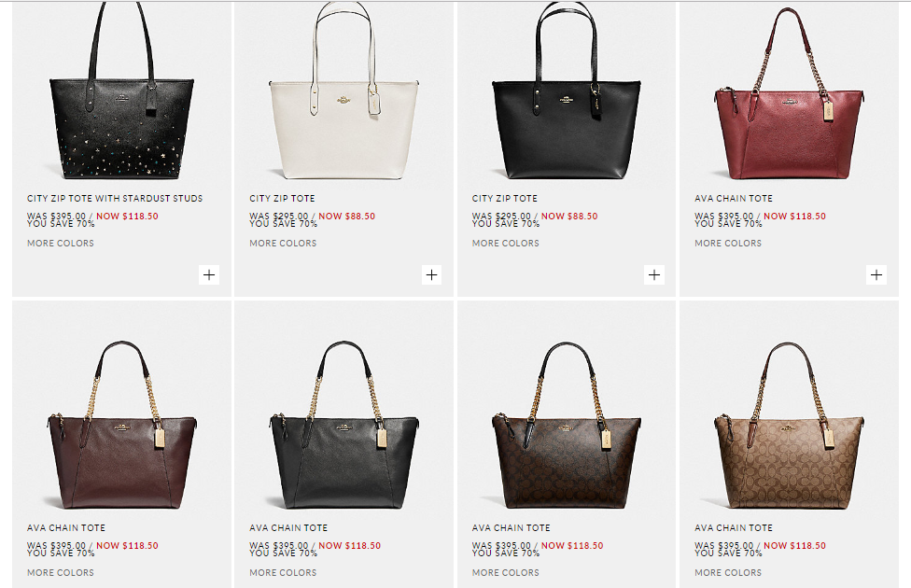The image size is (911, 588).
Task: Show more colors for stardust studs tote
Action: [x=61, y=243]
